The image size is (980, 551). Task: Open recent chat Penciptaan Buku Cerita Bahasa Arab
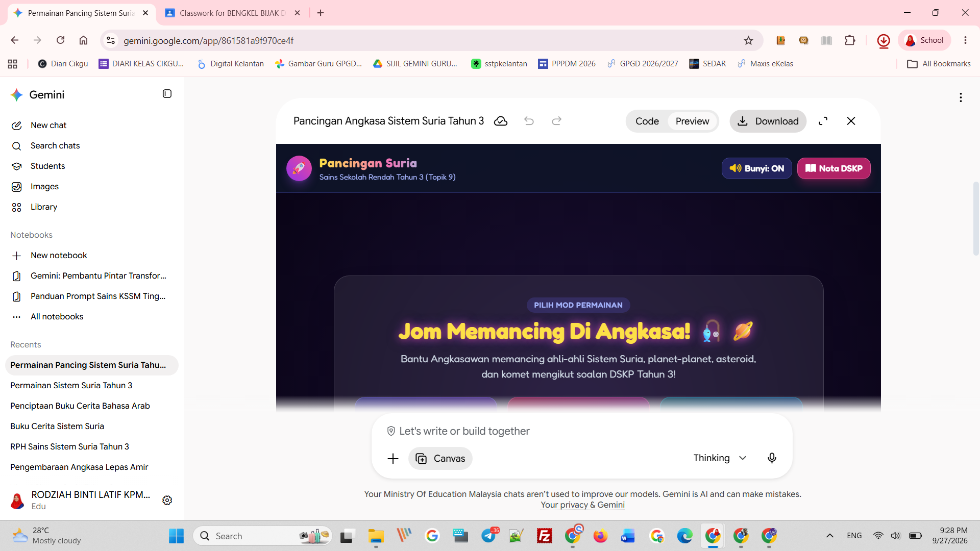[92, 406]
